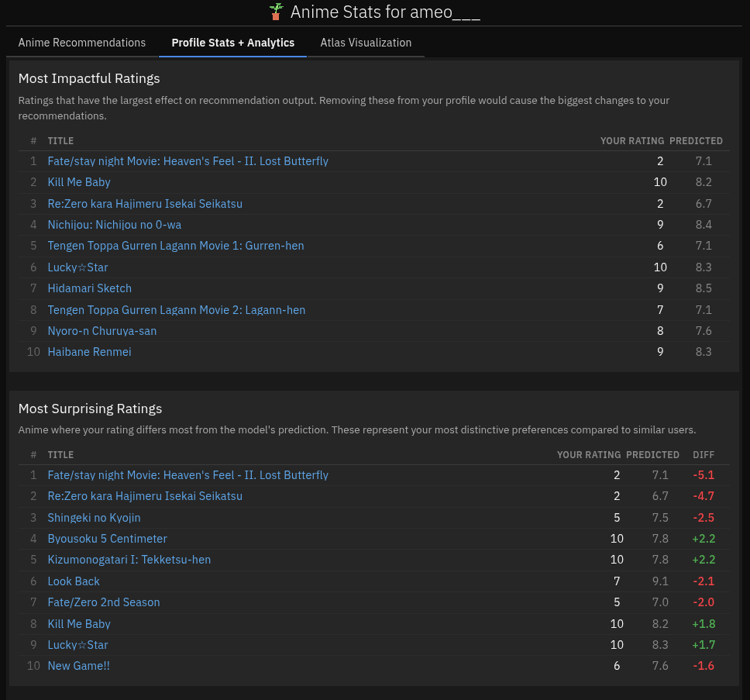Open Nichijou: Nichijou no 0-wa link
The height and width of the screenshot is (700, 750).
(x=115, y=225)
